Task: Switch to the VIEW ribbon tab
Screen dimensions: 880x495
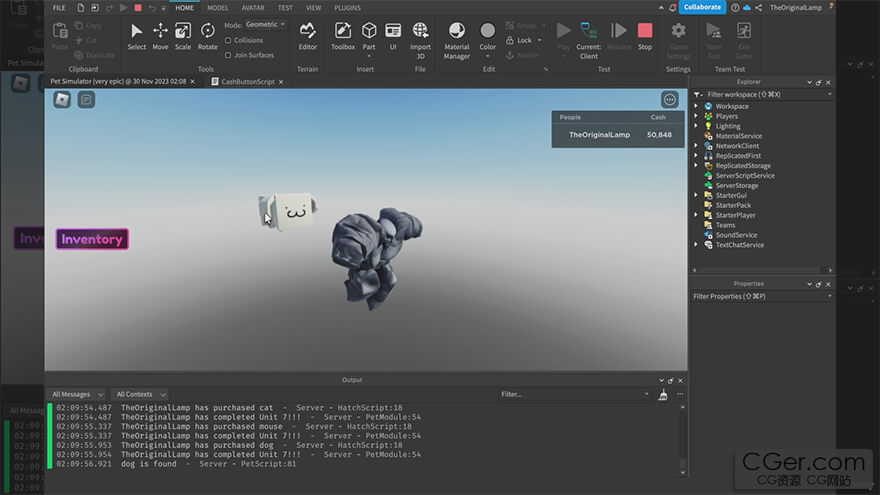Action: [314, 8]
